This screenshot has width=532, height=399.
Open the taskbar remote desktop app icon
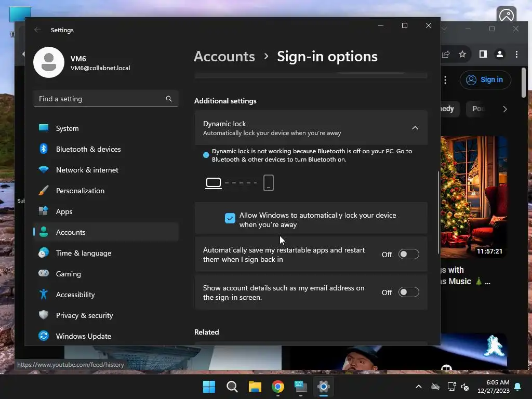tap(301, 387)
